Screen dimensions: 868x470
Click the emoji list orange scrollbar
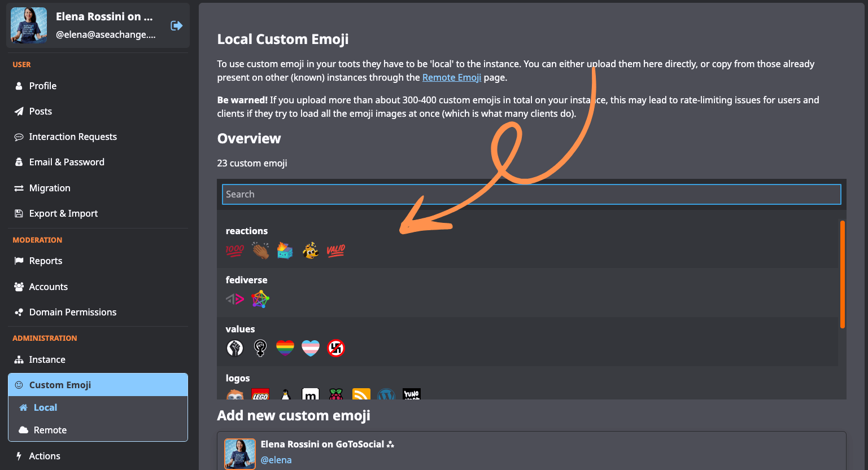tap(842, 274)
